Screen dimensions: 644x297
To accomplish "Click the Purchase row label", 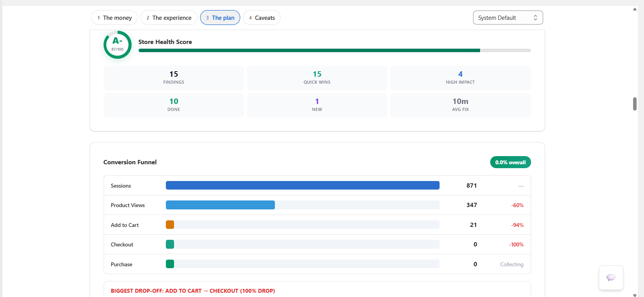I will (x=121, y=264).
